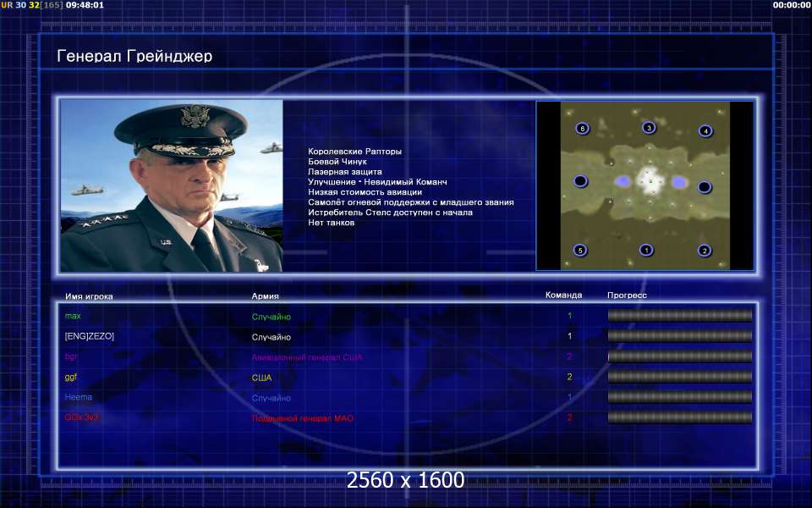The width and height of the screenshot is (812, 508).
Task: Click the white center area of the minimap
Action: (x=650, y=180)
